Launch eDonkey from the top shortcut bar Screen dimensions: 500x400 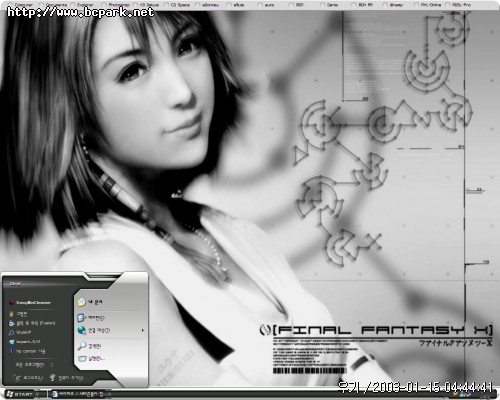tap(207, 5)
